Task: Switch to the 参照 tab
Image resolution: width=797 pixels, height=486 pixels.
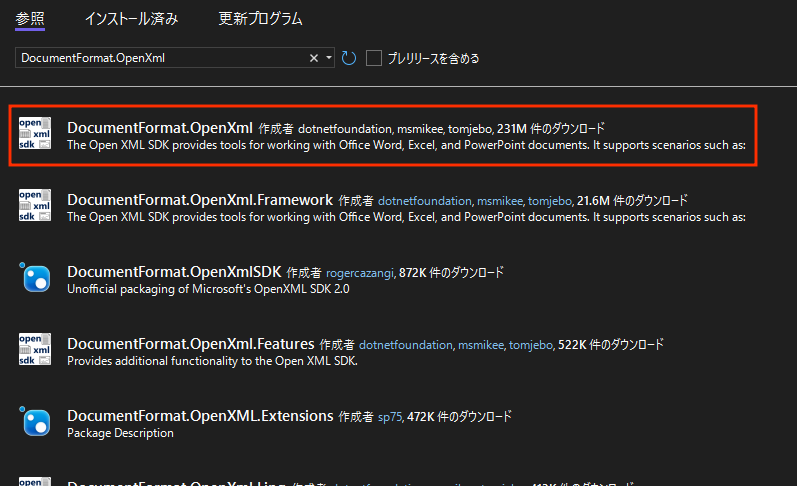Action: [30, 19]
